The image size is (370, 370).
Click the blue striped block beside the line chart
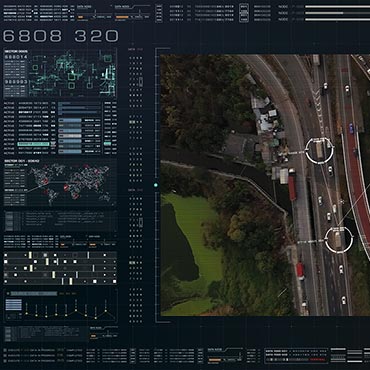[x=14, y=305]
